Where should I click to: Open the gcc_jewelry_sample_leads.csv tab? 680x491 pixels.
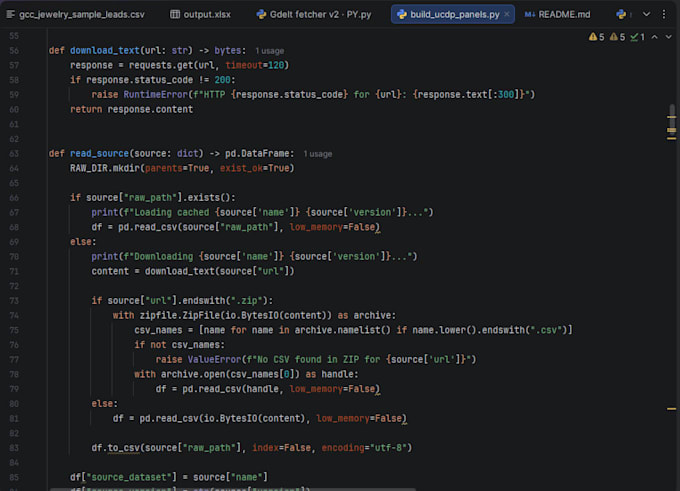76,14
